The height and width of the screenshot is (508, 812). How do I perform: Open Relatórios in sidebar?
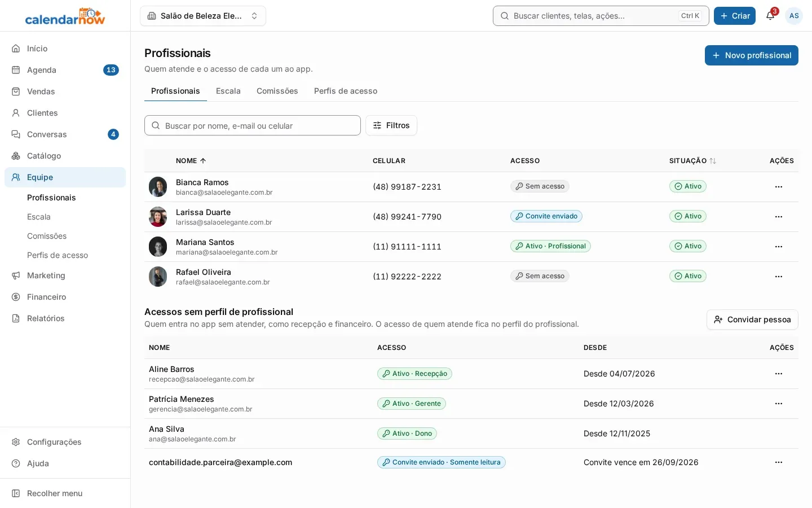(x=65, y=318)
